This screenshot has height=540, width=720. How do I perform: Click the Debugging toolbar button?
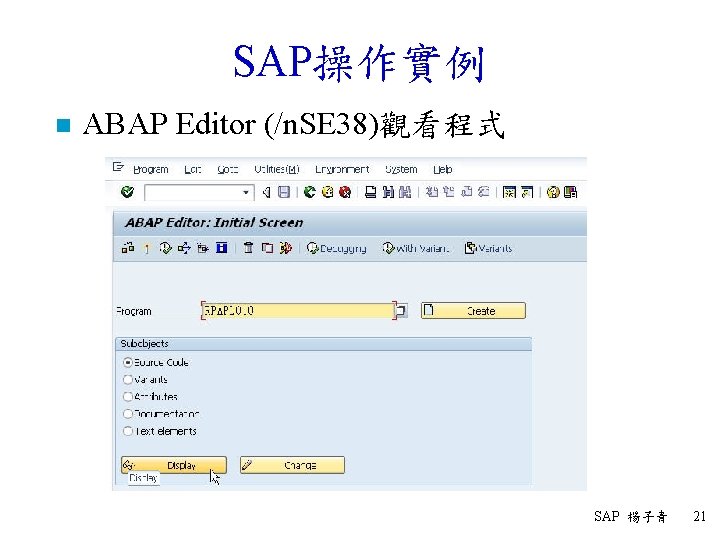[337, 248]
